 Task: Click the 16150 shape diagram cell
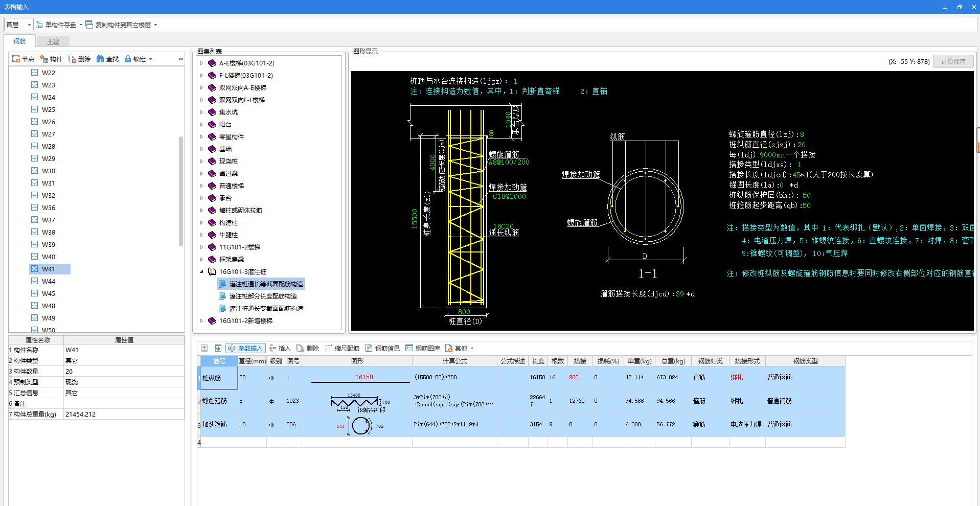tap(357, 378)
